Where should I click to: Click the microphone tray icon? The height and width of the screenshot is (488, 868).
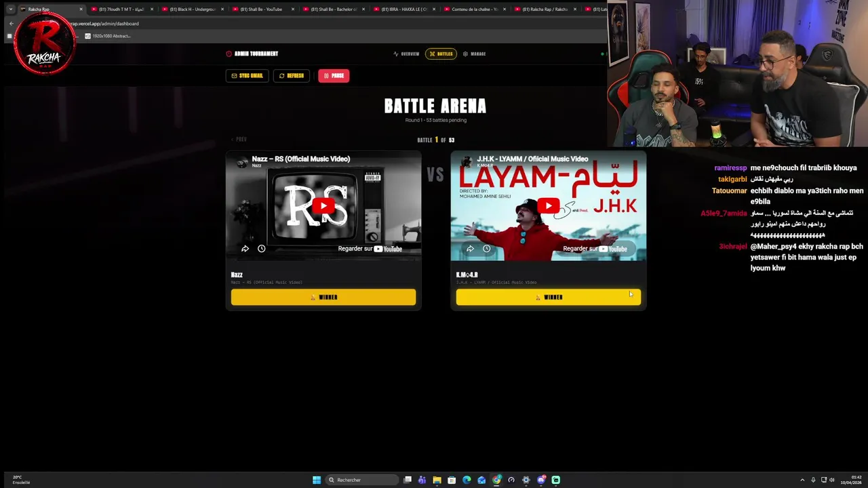(813, 480)
